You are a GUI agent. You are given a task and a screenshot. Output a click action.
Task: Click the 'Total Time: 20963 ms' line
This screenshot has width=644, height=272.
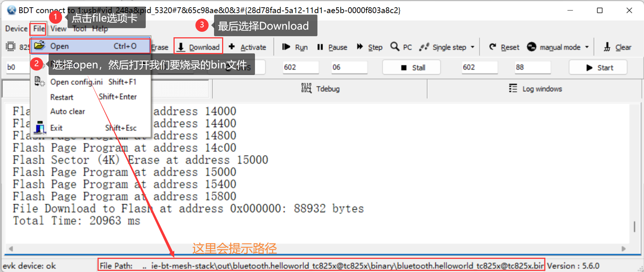click(76, 221)
